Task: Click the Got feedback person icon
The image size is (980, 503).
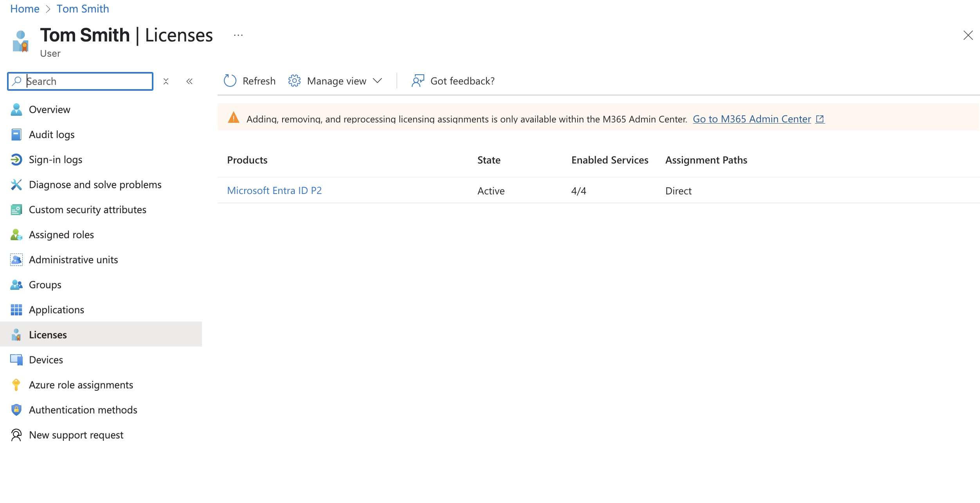Action: coord(418,81)
